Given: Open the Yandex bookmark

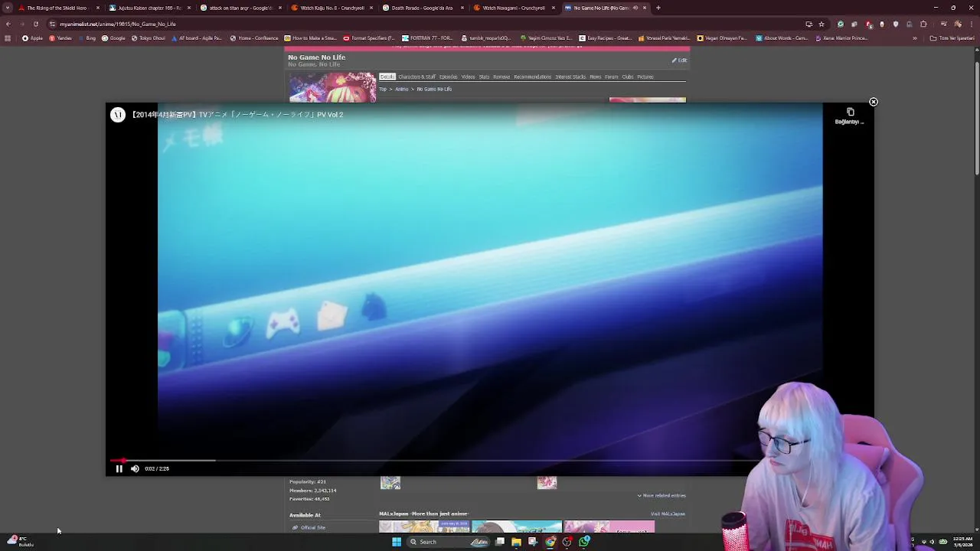Looking at the screenshot, I should 60,38.
